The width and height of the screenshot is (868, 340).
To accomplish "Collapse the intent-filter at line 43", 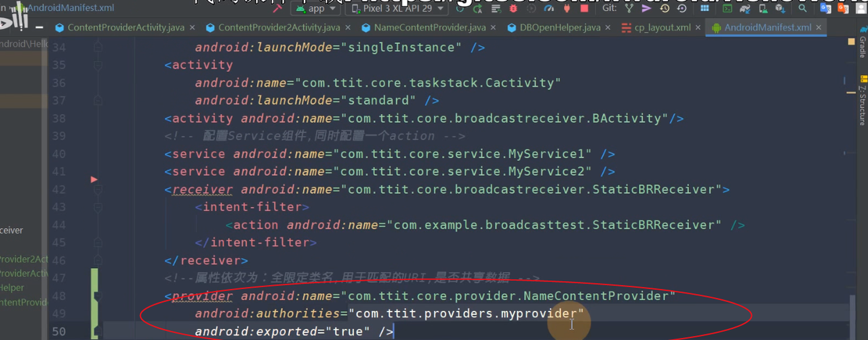I will pos(98,207).
